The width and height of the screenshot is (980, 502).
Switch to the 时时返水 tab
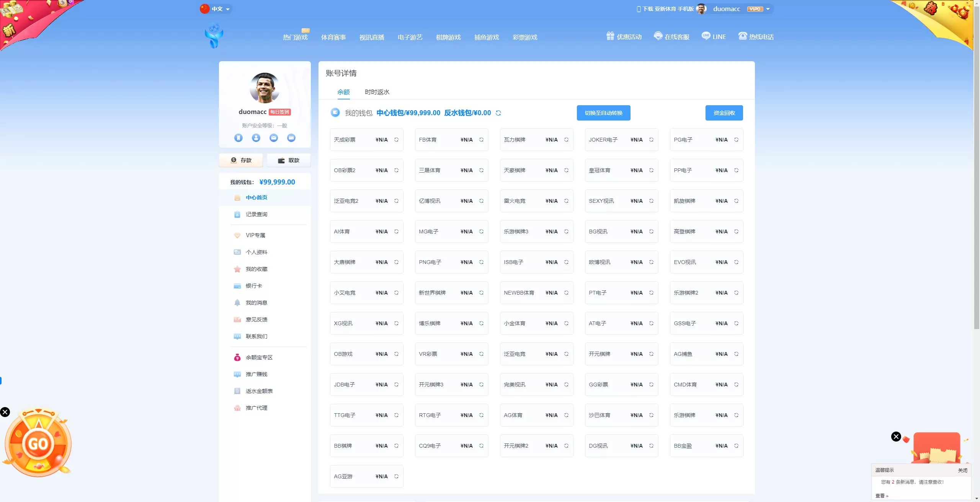click(x=377, y=92)
